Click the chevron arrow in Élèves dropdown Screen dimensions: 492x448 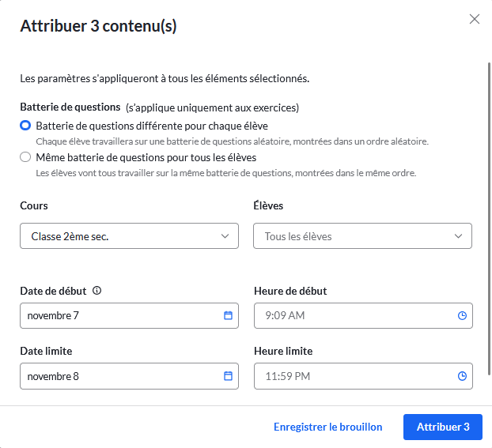pos(459,236)
